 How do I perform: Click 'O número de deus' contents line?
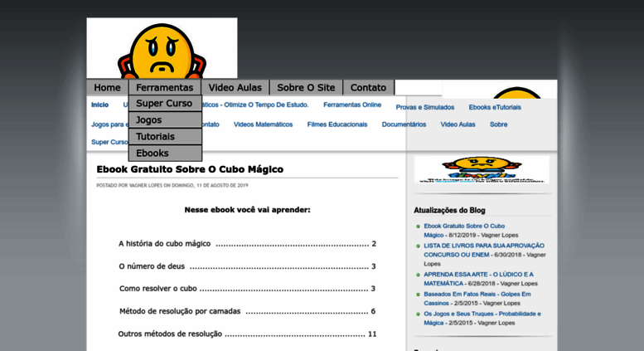[x=247, y=266]
